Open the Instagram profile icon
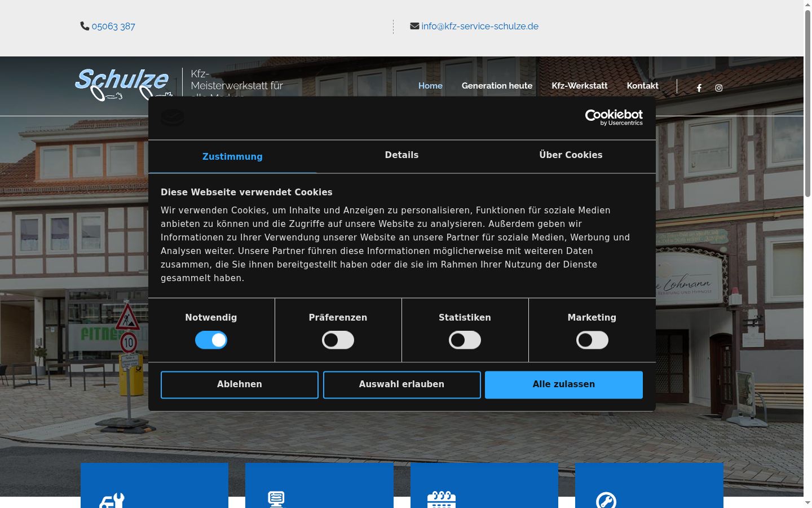The height and width of the screenshot is (508, 812). click(719, 88)
